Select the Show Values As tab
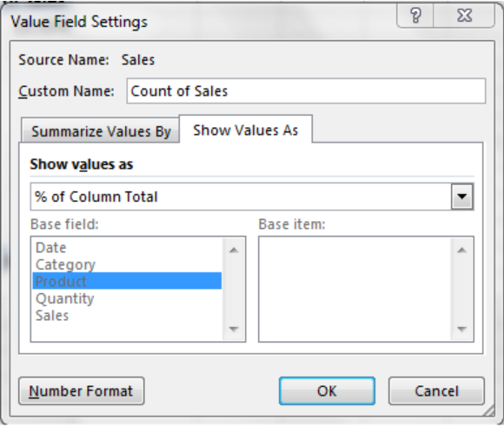This screenshot has width=504, height=427. click(x=246, y=130)
